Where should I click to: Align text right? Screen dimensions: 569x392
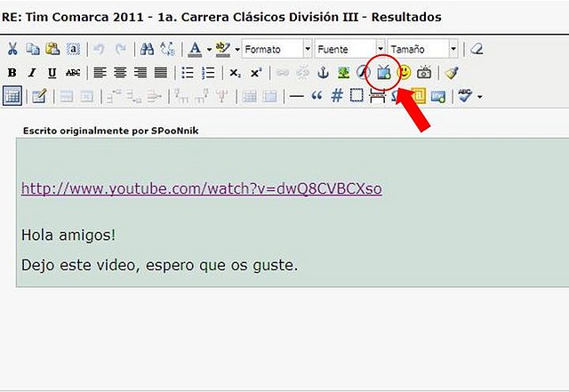point(140,73)
